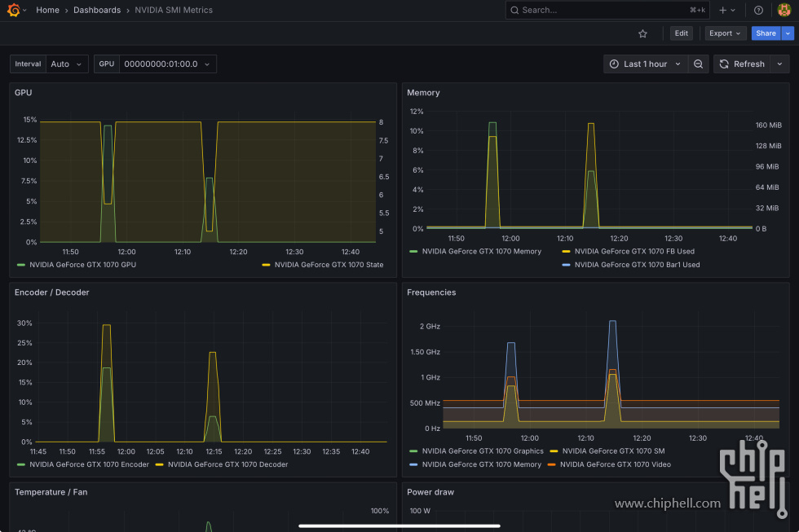Toggle NVIDIA GeForce GTX 1070 GPU series
799x532 pixels.
[x=82, y=265]
